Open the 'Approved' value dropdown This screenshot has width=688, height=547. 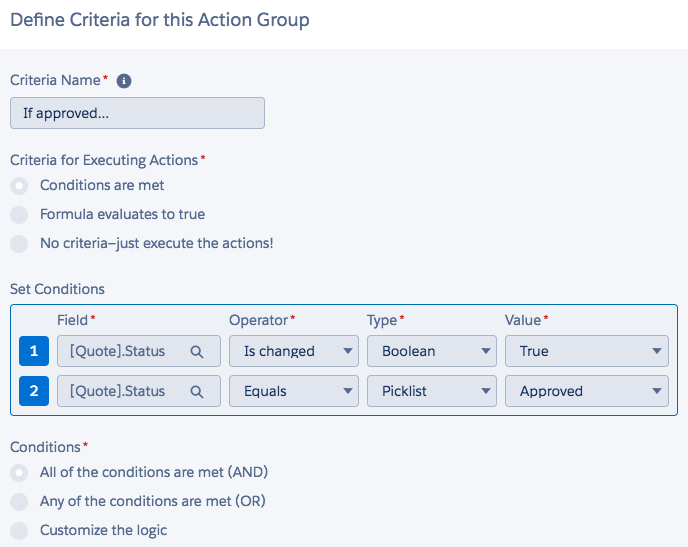pyautogui.click(x=586, y=391)
